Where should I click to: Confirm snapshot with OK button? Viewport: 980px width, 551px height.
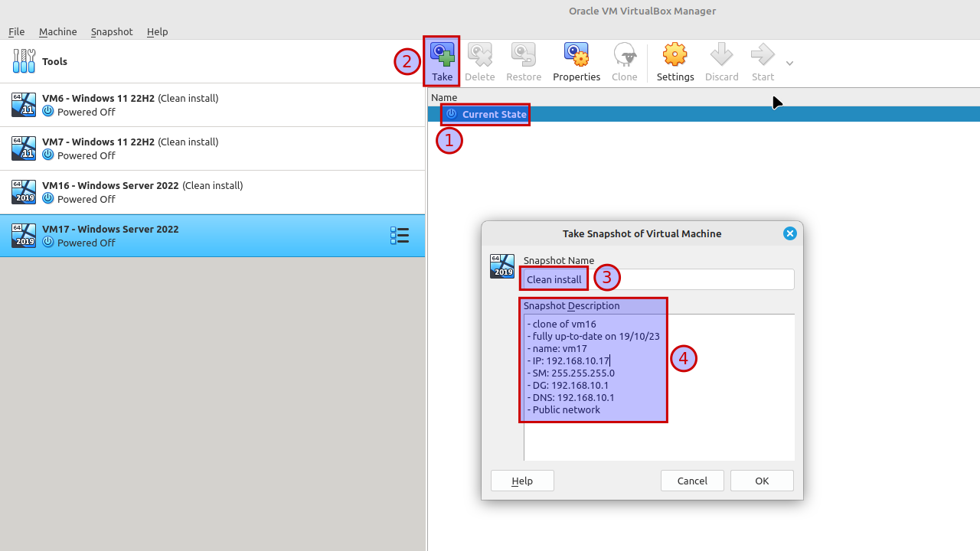tap(762, 481)
